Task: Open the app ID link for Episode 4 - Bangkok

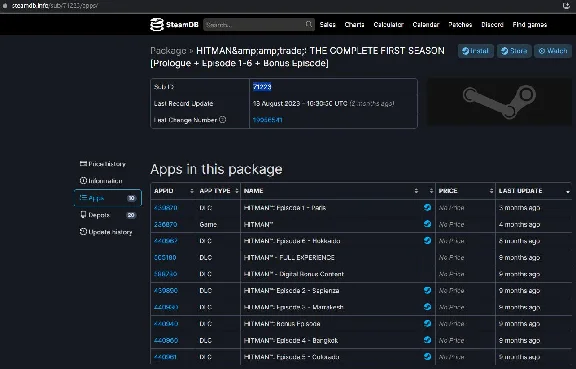Action: pos(166,340)
